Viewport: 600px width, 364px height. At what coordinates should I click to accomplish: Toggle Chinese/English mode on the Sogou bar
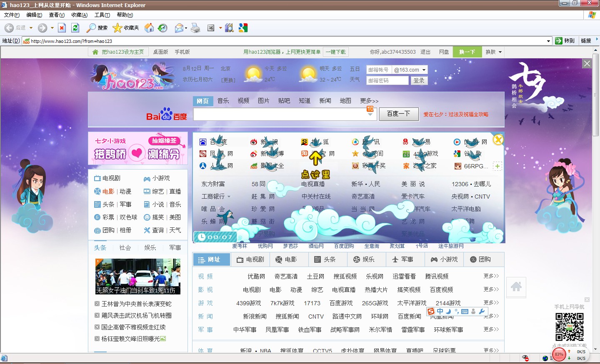click(440, 312)
